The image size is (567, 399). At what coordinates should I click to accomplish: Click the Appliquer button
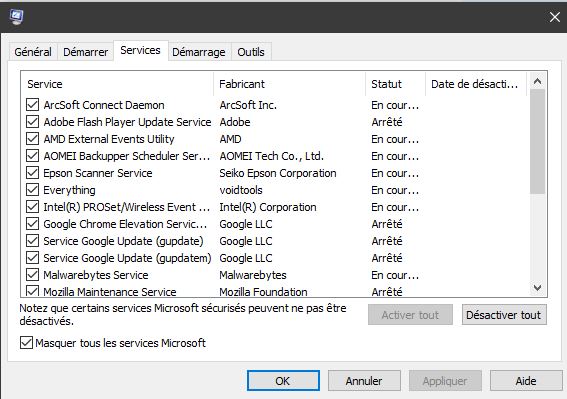tap(445, 381)
